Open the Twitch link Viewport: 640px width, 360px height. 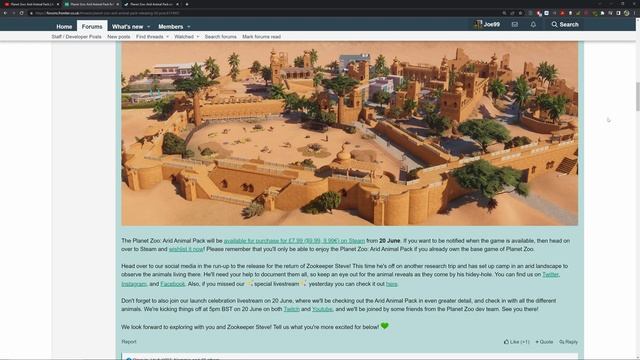[x=291, y=309]
